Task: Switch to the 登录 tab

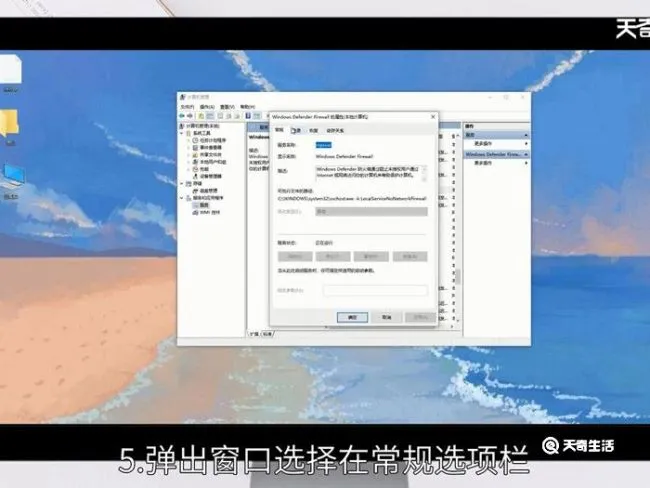Action: pyautogui.click(x=296, y=130)
